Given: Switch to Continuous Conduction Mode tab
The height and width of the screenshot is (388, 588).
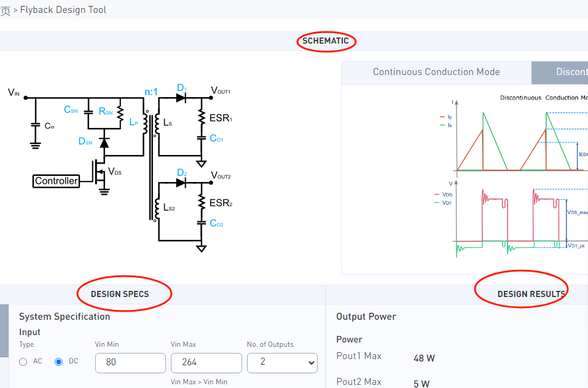Looking at the screenshot, I should tap(436, 73).
